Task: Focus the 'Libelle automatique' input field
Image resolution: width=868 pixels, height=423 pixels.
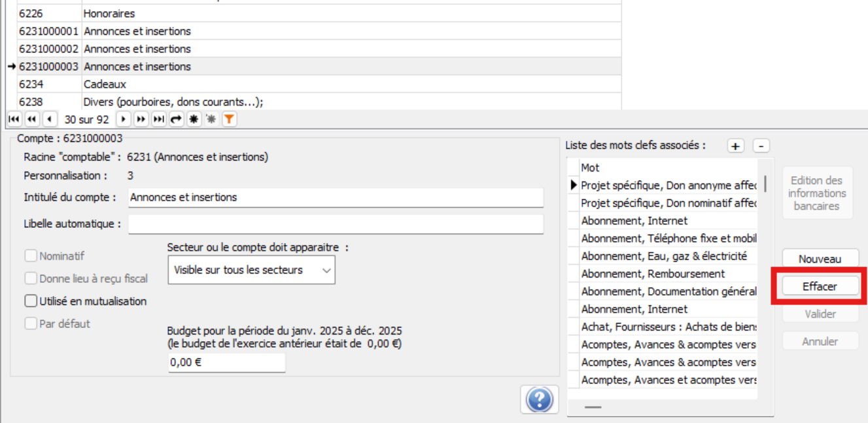Action: (336, 224)
